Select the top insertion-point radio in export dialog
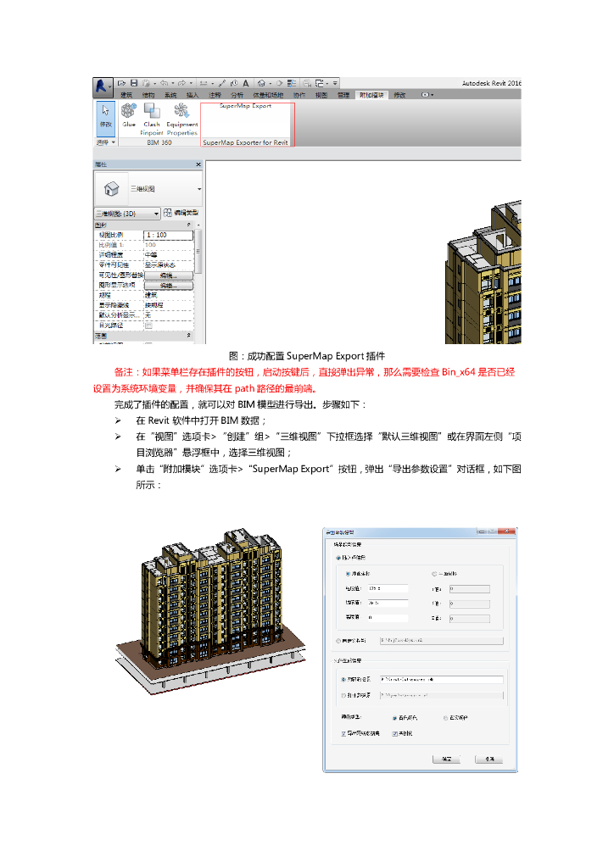The width and height of the screenshot is (614, 868). [x=338, y=558]
